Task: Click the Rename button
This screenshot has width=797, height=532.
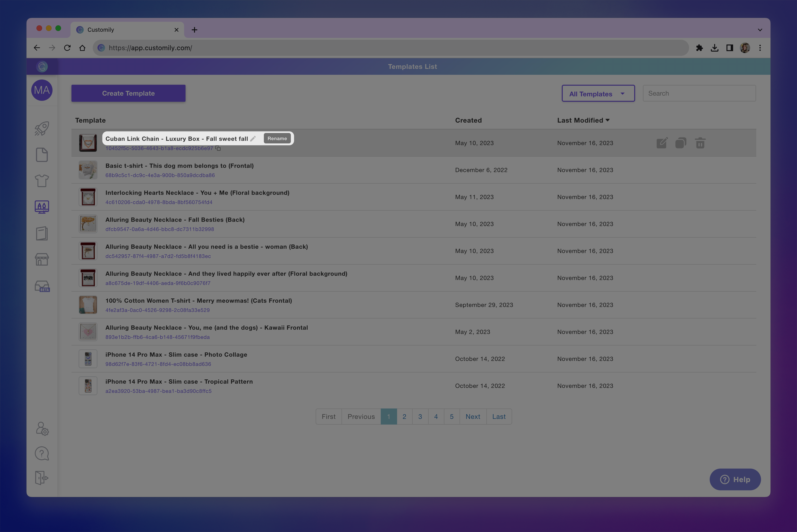Action: click(x=277, y=138)
